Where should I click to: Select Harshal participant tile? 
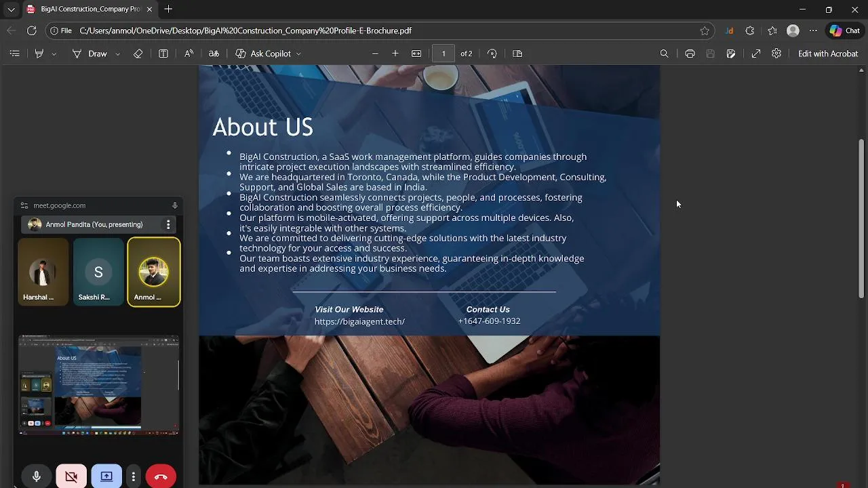43,271
